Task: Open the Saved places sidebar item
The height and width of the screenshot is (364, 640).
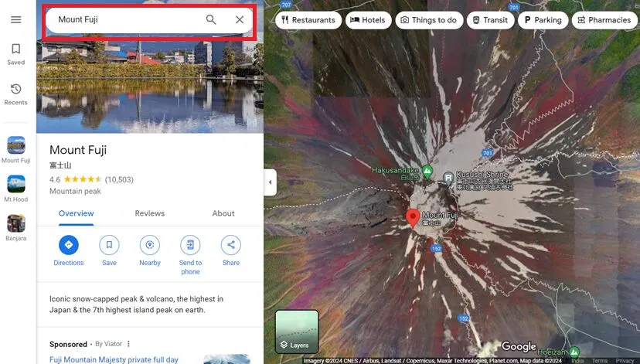Action: click(16, 54)
